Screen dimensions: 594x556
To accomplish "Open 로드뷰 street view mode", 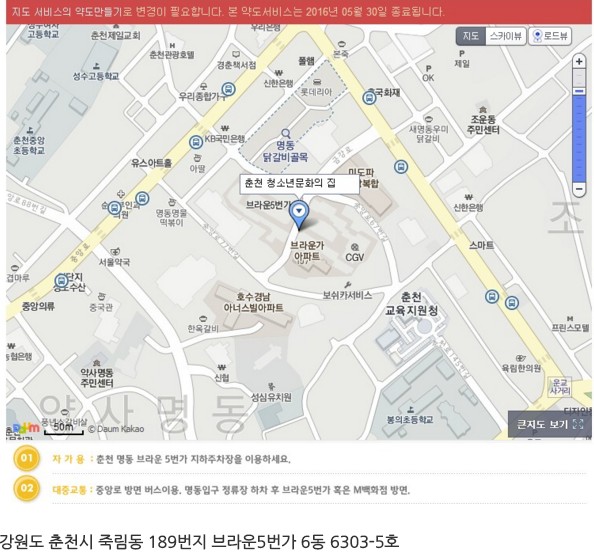I will [550, 36].
